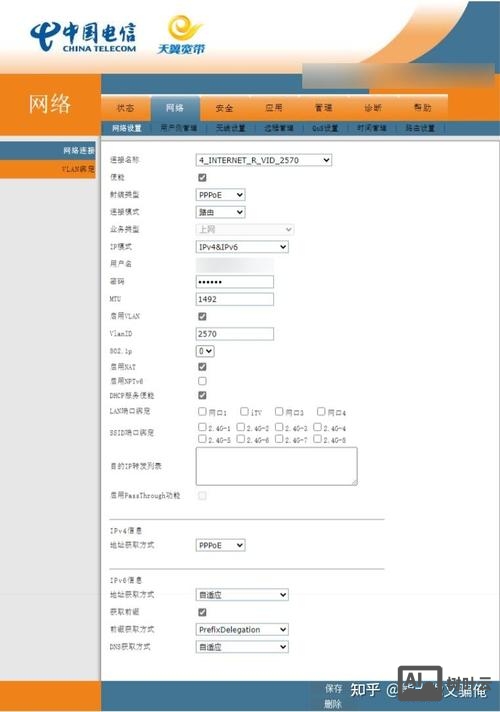Screen dimensions: 500x712
Task: Select the 网络设置 sub-menu item
Action: pos(127,128)
